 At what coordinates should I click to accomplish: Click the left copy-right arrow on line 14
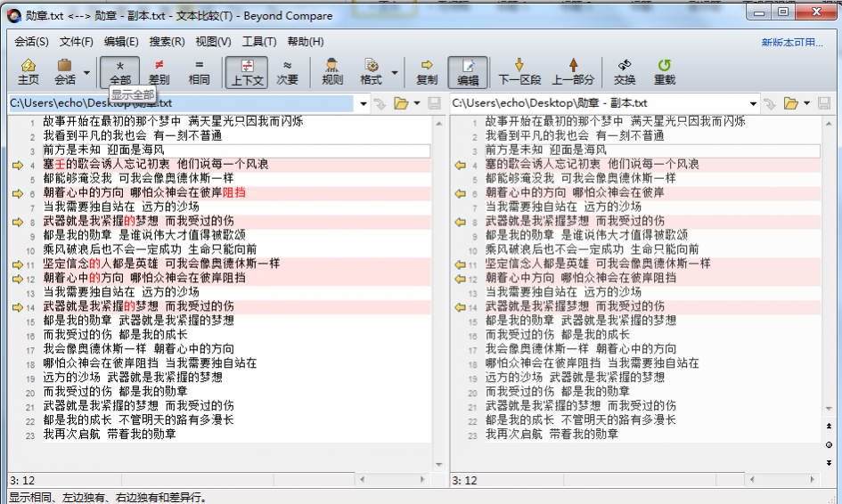point(17,307)
